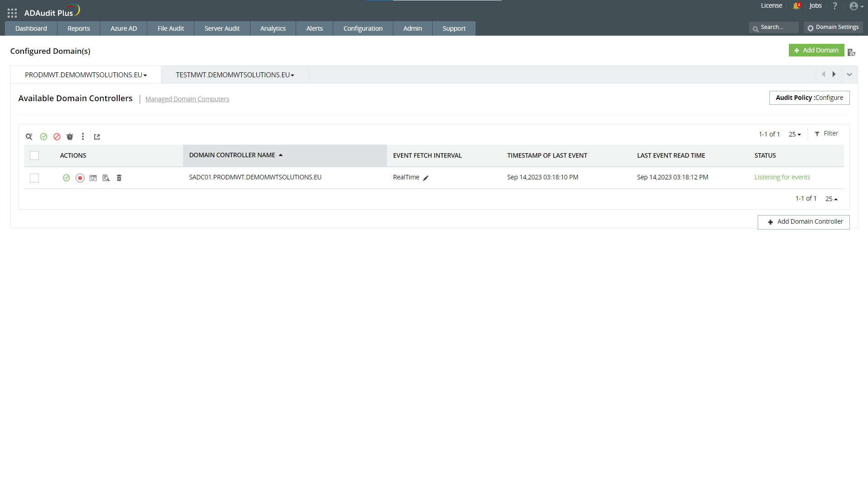Switch to the Analytics tab
Screen dimensions: 868x488
273,28
